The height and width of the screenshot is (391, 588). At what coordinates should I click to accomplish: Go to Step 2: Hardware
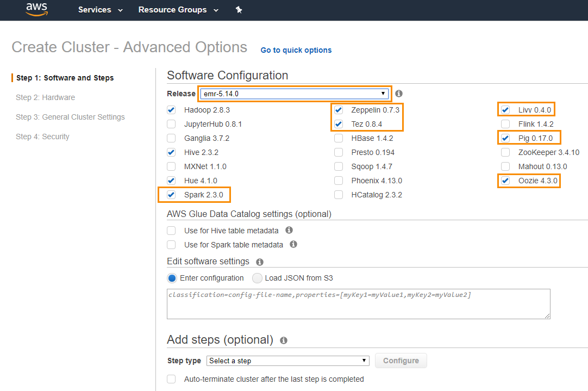click(x=45, y=97)
